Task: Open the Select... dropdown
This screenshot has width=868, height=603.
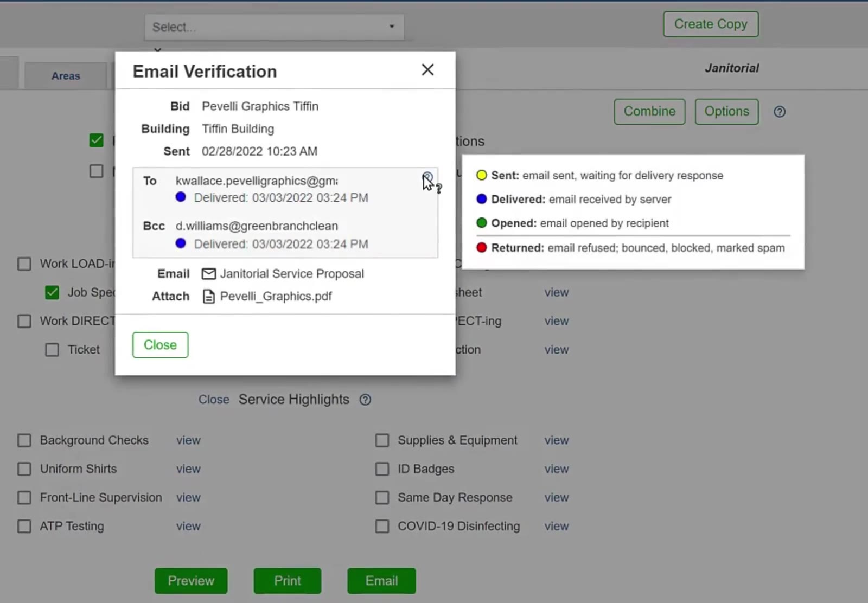Action: pos(274,27)
